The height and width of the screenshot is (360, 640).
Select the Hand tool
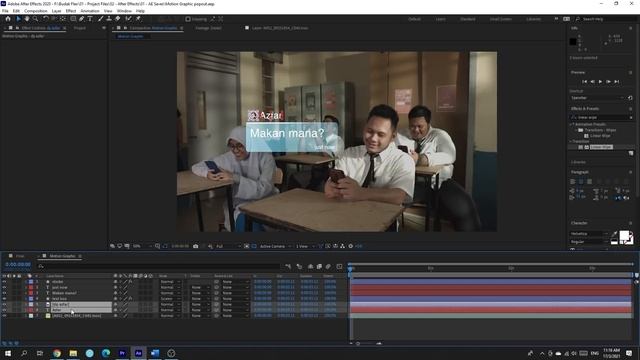[27, 19]
